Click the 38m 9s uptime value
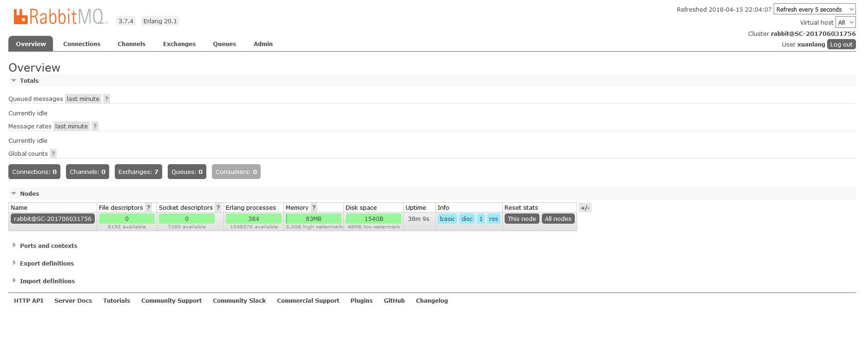Screen dimensions: 868x346 419,219
